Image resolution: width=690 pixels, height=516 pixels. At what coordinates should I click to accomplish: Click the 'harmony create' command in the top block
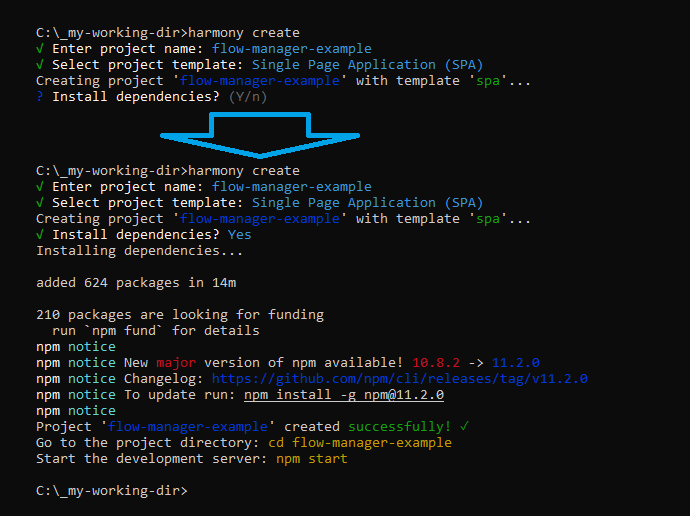243,33
